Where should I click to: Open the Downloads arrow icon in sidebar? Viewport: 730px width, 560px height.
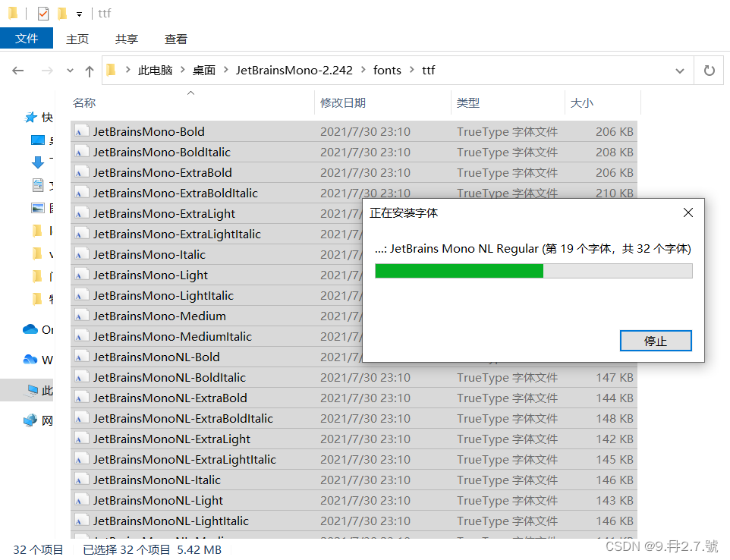click(x=38, y=162)
